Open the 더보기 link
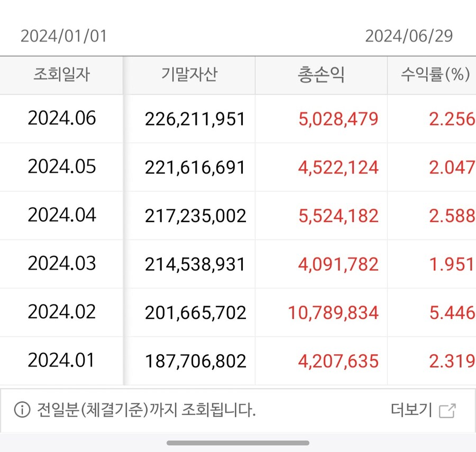The image size is (476, 452). coord(411,410)
